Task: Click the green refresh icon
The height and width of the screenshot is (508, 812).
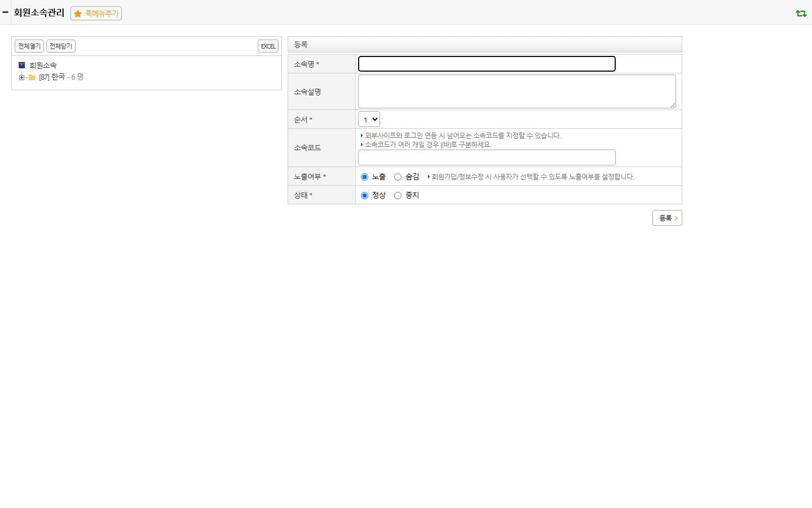Action: pyautogui.click(x=801, y=13)
